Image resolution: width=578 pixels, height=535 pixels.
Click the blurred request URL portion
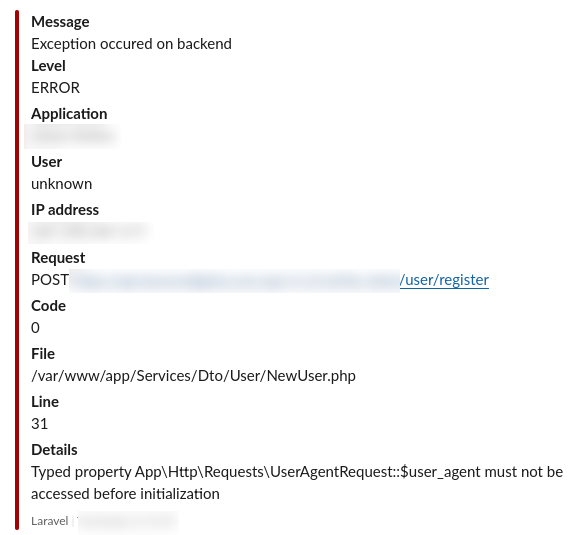[x=234, y=281]
